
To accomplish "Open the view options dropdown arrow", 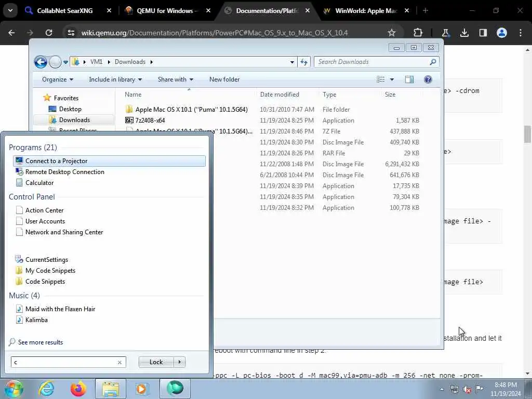I will point(392,79).
